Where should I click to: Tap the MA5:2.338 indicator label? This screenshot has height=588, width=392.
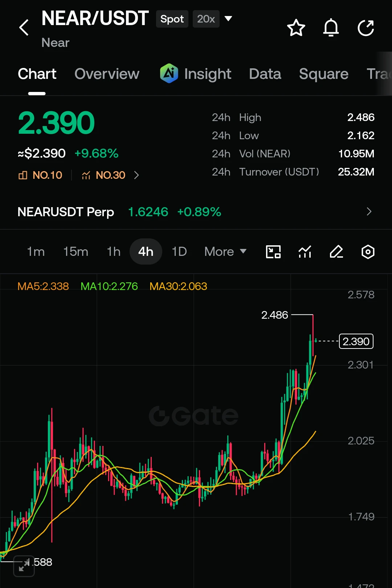pos(43,286)
